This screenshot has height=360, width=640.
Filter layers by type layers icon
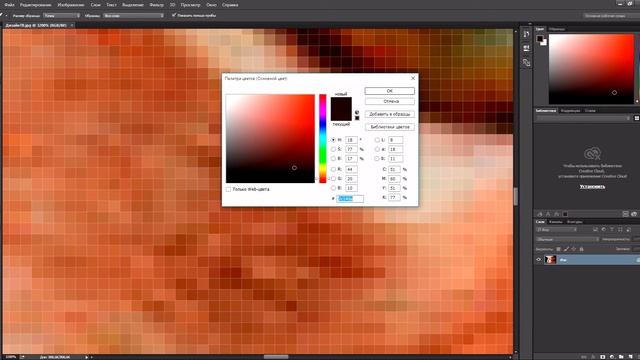tap(612, 230)
